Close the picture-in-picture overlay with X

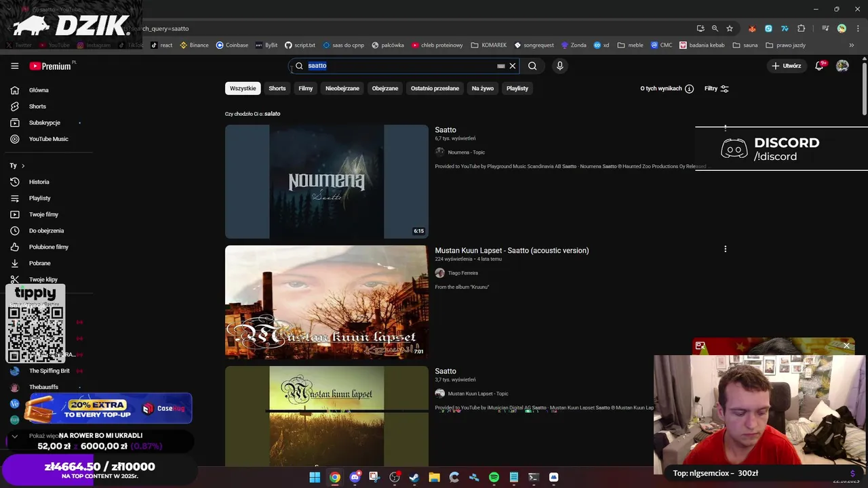tap(846, 346)
